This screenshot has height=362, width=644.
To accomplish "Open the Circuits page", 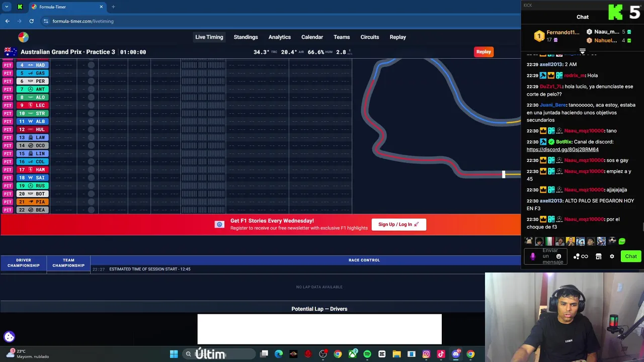I will pos(369,37).
